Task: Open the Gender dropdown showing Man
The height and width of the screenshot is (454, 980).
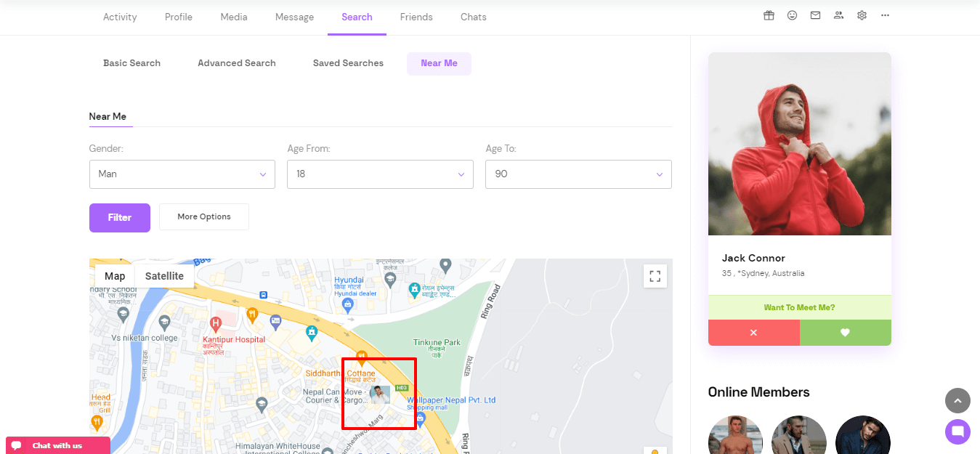Action: pos(182,174)
